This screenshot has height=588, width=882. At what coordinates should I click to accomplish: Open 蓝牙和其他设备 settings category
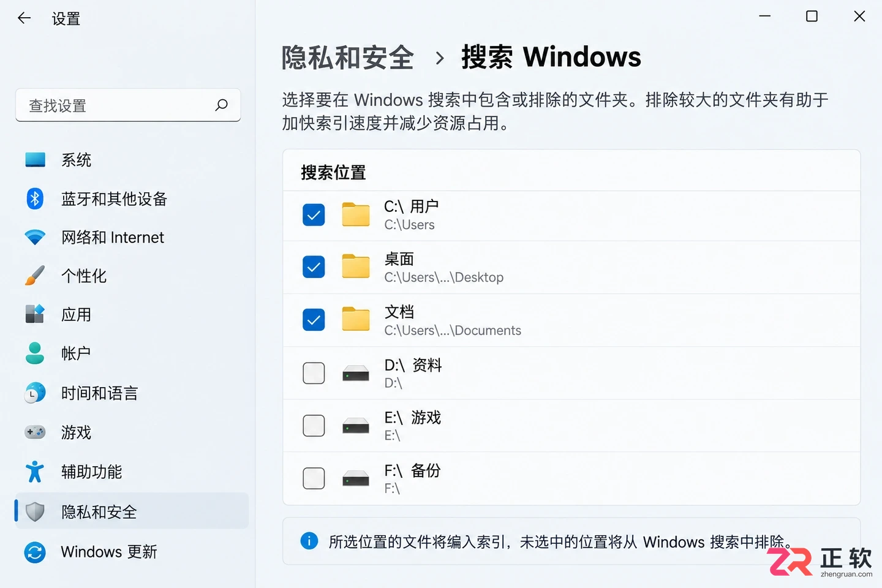tap(132, 198)
